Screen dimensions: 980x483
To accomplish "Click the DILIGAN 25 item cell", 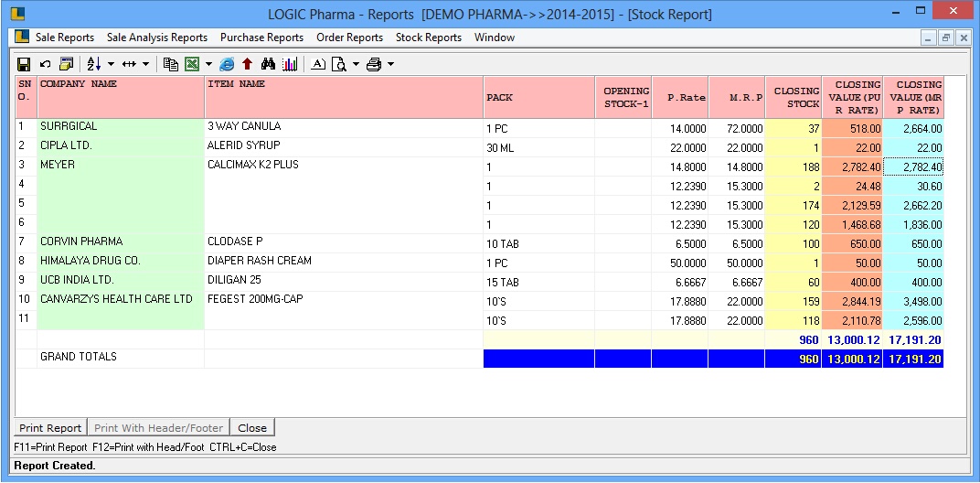I will coord(344,282).
